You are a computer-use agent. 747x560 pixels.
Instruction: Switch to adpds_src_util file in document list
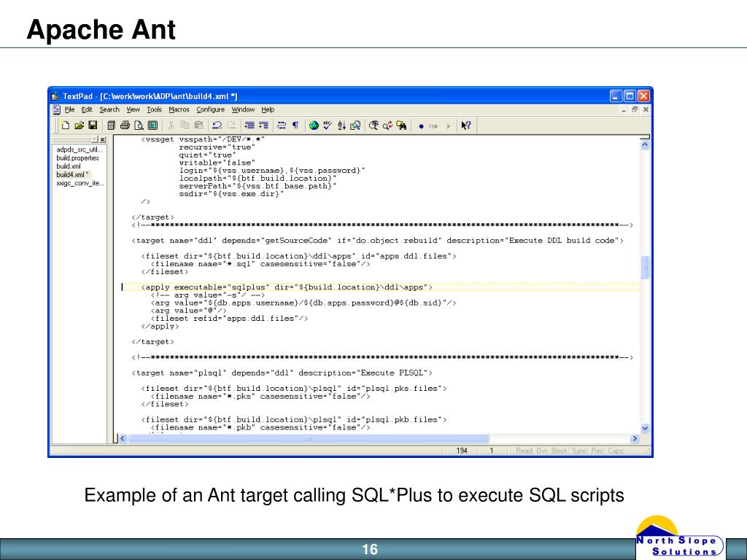click(79, 149)
